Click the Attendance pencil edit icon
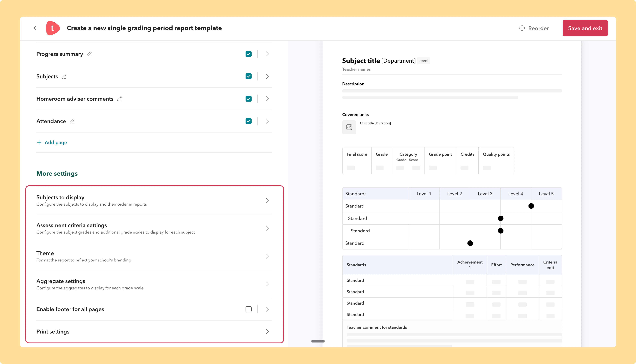Viewport: 636px width, 364px height. 72,121
